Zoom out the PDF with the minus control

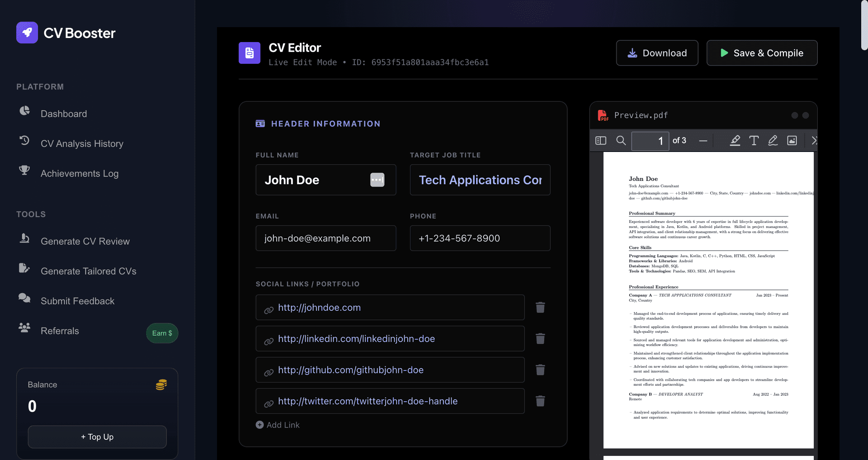pyautogui.click(x=703, y=141)
